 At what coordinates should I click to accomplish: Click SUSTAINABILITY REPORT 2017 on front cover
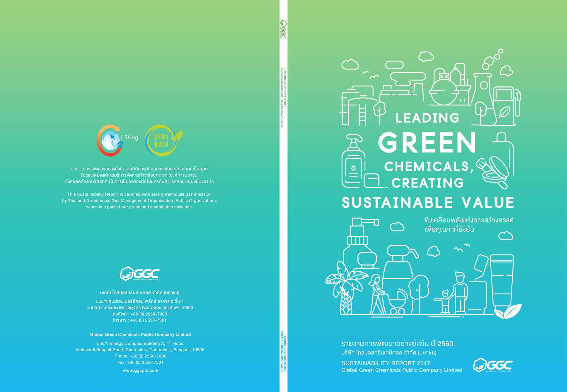pos(386,363)
